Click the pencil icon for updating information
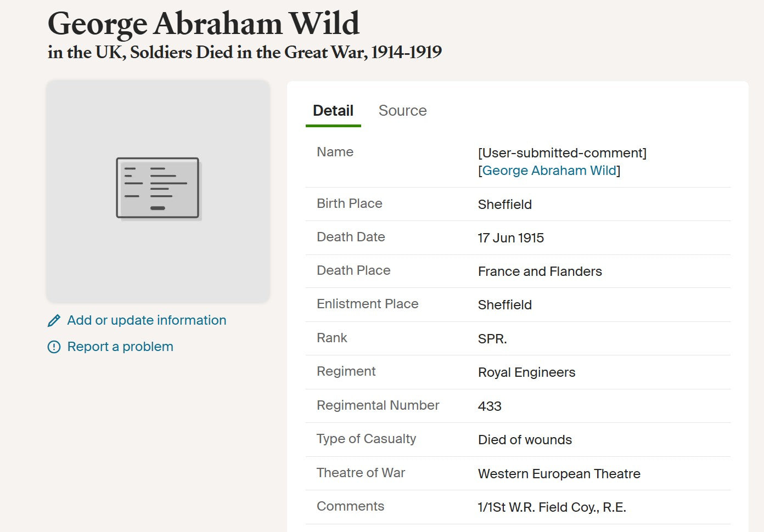 pyautogui.click(x=54, y=321)
